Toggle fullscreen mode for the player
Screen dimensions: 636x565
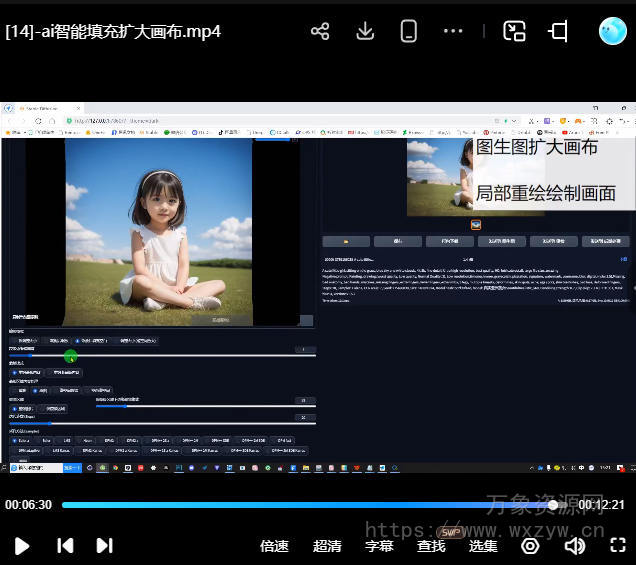point(618,545)
